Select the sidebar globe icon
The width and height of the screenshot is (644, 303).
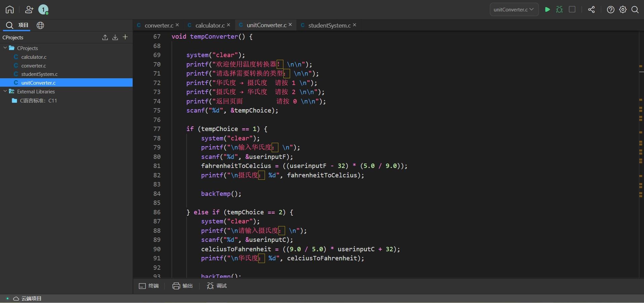pos(40,25)
